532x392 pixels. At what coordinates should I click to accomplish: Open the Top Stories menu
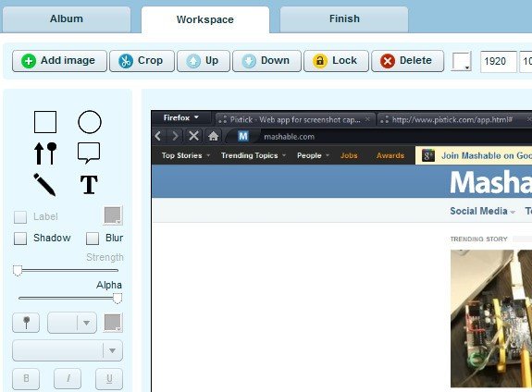(186, 155)
